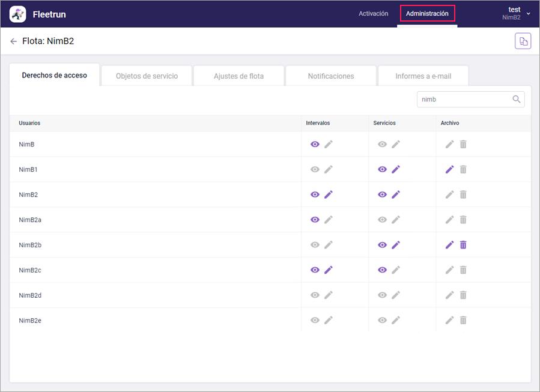Switch to Ajustes de flota tab
Image resolution: width=540 pixels, height=392 pixels.
(238, 76)
